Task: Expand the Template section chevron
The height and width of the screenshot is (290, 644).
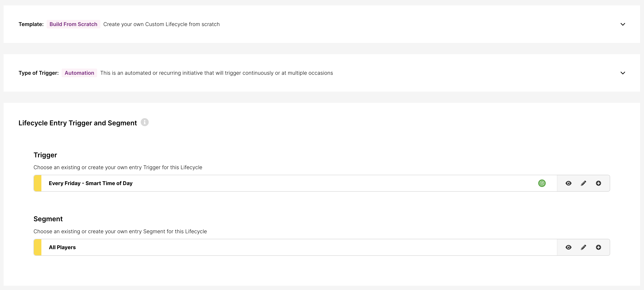Action: 623,24
